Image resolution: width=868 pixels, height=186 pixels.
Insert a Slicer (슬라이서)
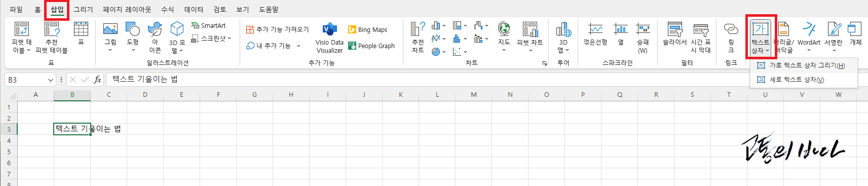(675, 33)
